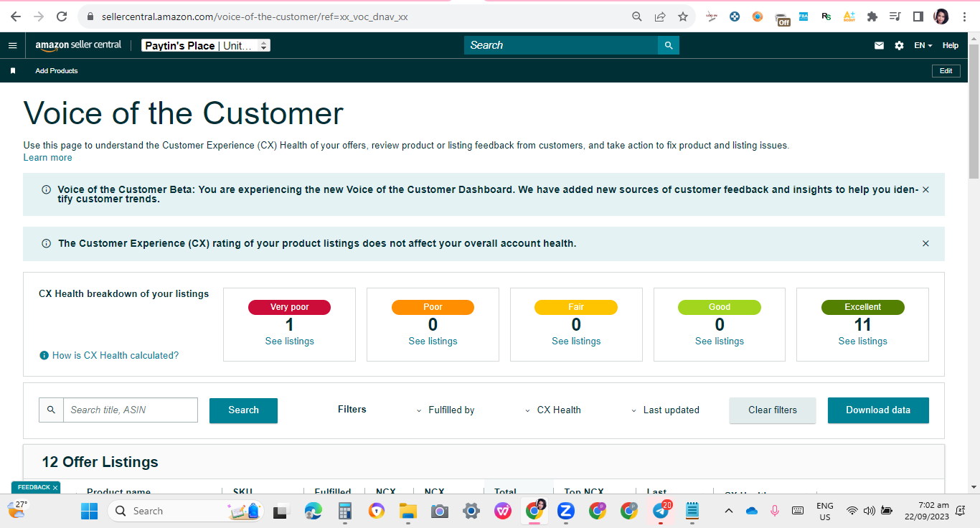Click Add Products in the bookmark bar

coord(57,71)
